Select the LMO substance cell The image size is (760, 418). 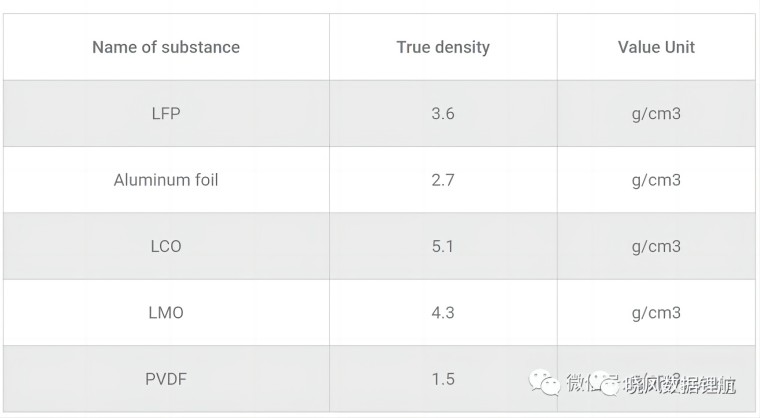point(166,313)
